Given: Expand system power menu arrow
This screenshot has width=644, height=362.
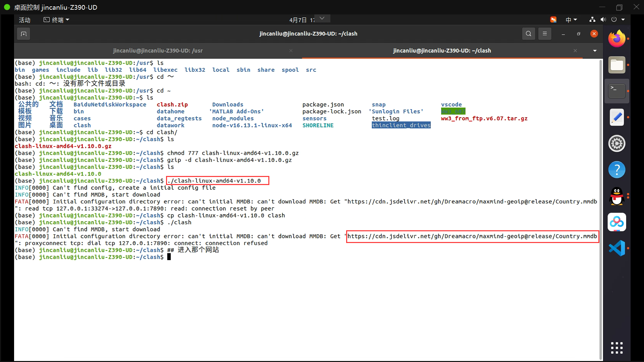Looking at the screenshot, I should pyautogui.click(x=623, y=20).
